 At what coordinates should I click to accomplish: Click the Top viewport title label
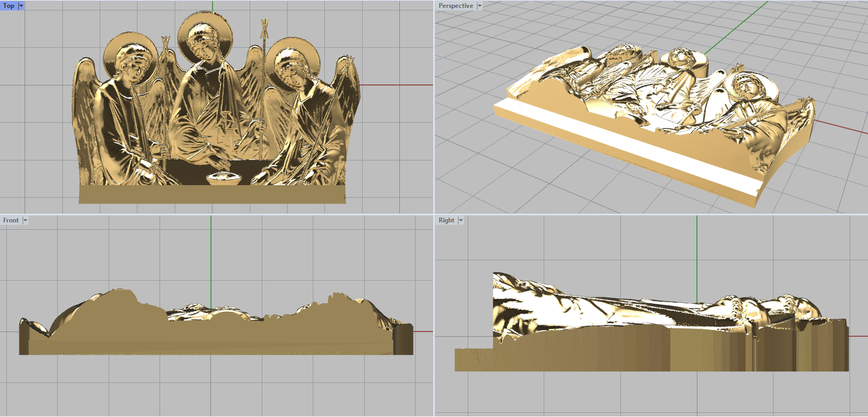tap(9, 5)
